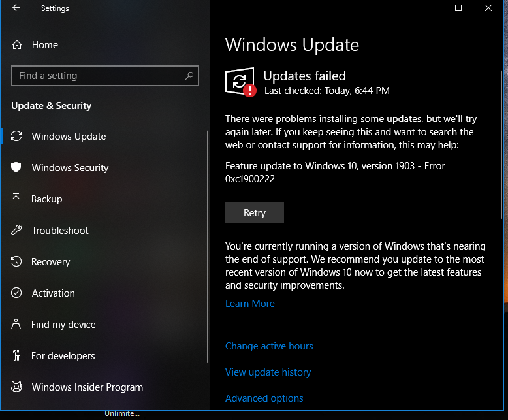The width and height of the screenshot is (508, 420).
Task: Click the For developers tools icon
Action: click(x=16, y=355)
